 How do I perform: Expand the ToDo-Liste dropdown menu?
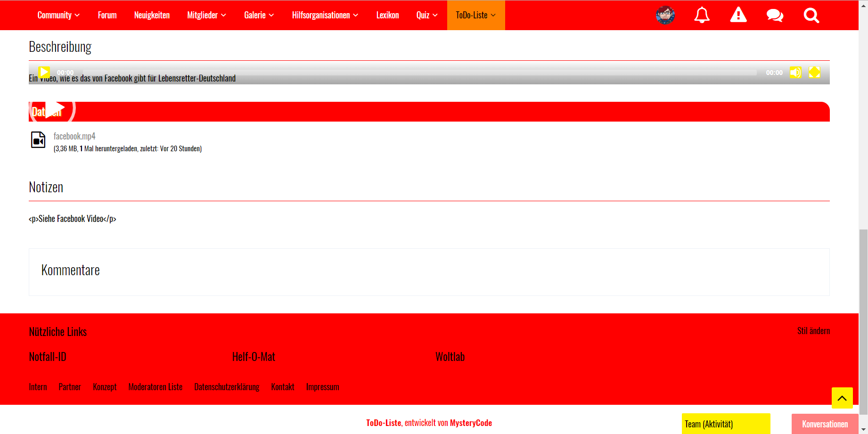point(475,15)
